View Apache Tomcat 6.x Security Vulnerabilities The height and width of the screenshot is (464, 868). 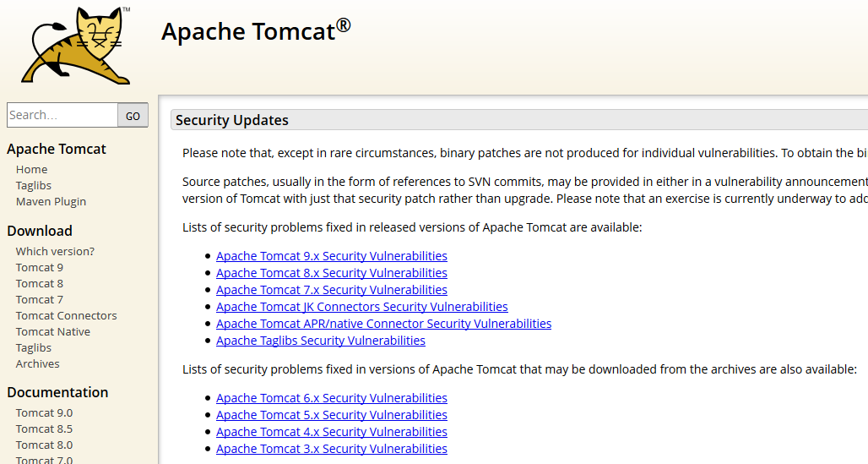click(331, 398)
